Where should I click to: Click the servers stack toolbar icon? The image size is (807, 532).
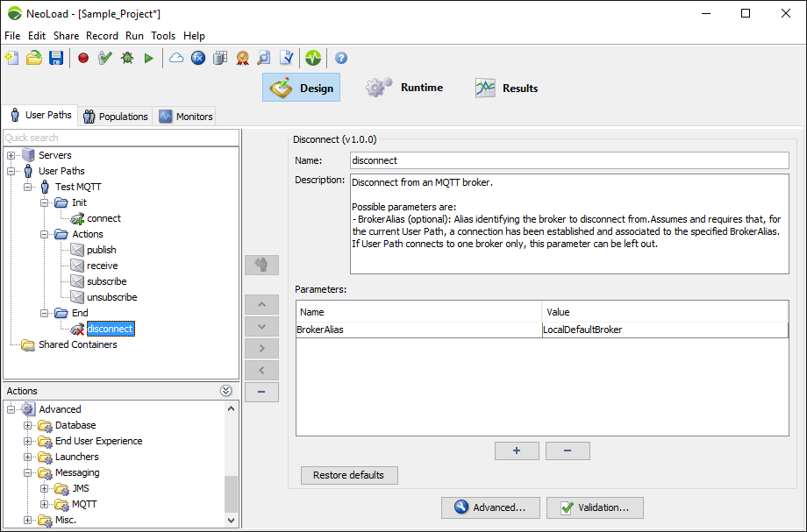click(x=220, y=58)
